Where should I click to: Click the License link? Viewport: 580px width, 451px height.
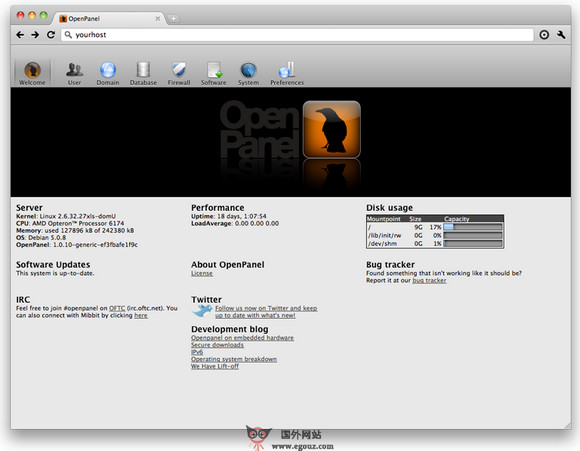[x=202, y=273]
